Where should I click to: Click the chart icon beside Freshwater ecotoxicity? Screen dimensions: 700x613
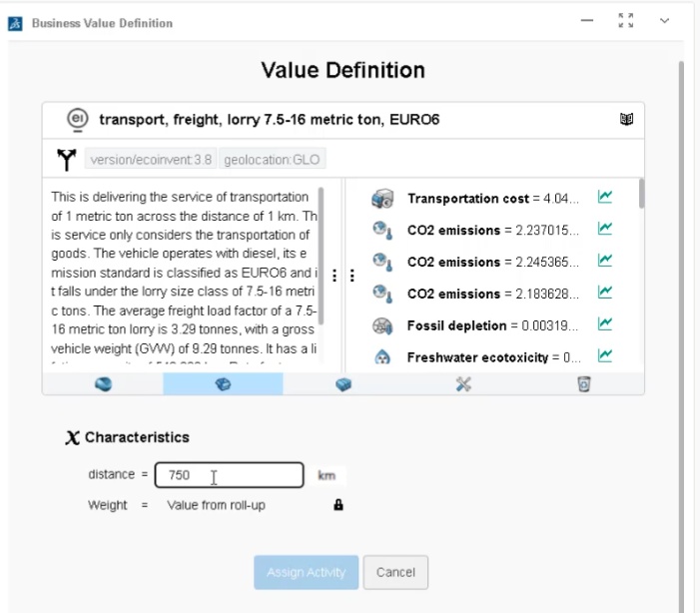click(604, 355)
